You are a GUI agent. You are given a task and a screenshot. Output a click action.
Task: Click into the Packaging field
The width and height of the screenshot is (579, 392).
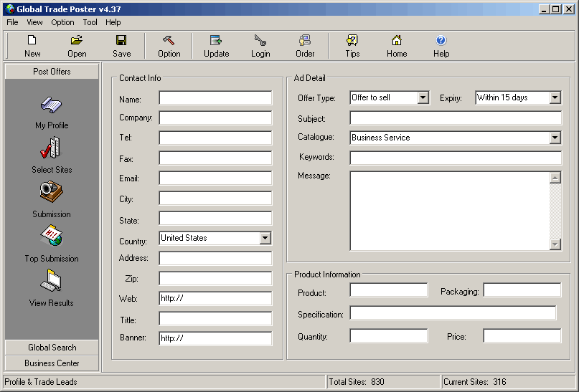522,290
